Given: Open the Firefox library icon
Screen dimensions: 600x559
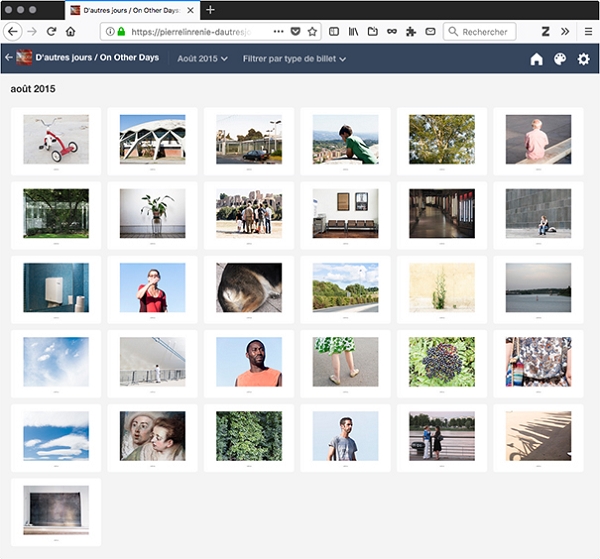Looking at the screenshot, I should (353, 32).
